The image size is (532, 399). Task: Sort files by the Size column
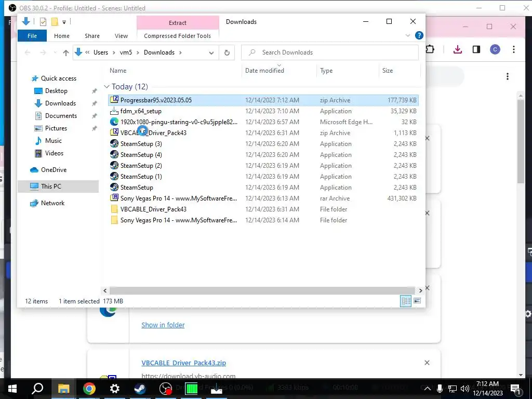tap(388, 71)
